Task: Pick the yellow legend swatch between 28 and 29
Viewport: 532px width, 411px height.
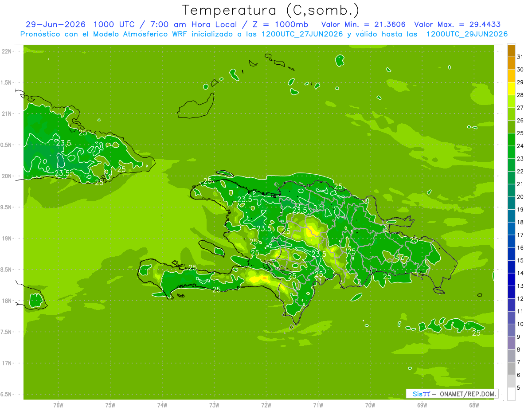Action: click(x=511, y=89)
